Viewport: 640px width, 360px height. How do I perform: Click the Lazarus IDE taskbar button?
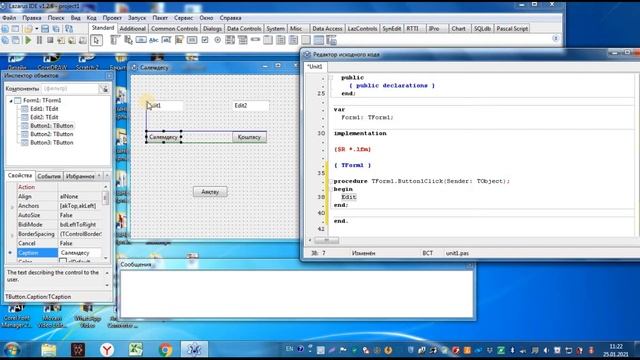tap(194, 350)
